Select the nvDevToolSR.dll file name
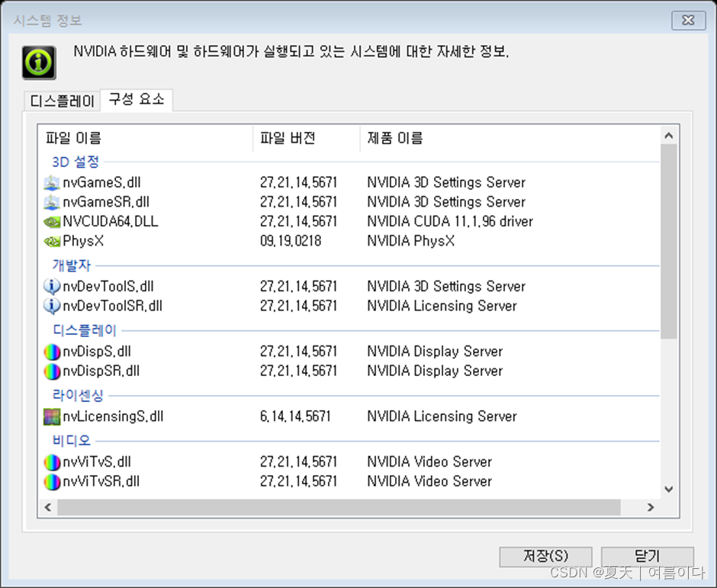The image size is (717, 588). pyautogui.click(x=112, y=306)
